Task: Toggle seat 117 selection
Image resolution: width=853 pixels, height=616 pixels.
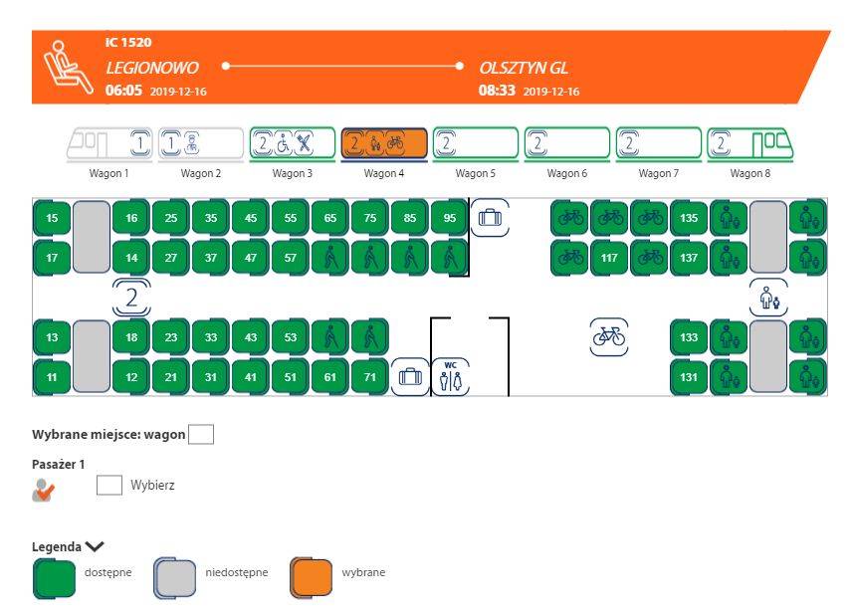Action: tap(609, 258)
